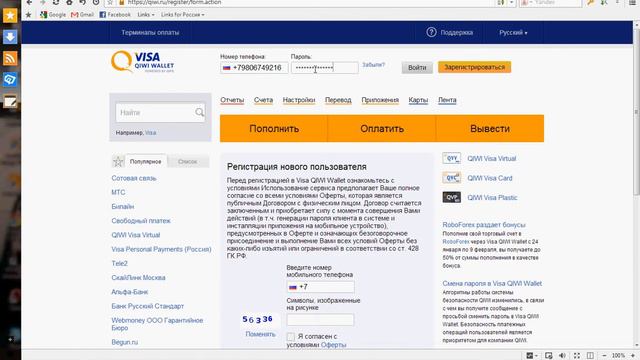Open the RSS feeds sidebar icon
This screenshot has height=360, width=640.
click(x=10, y=58)
